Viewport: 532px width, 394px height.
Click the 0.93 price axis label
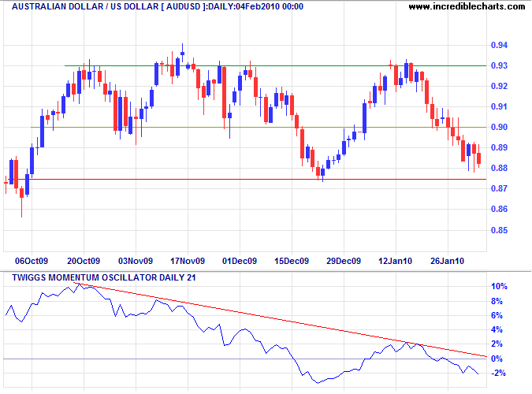500,65
